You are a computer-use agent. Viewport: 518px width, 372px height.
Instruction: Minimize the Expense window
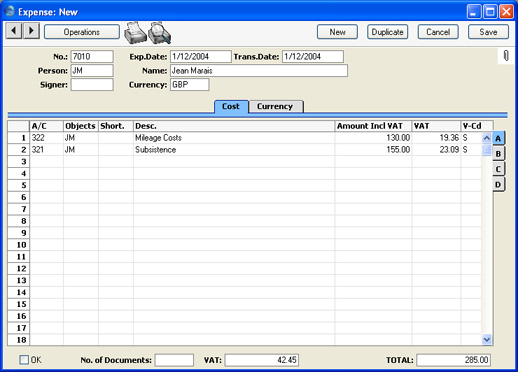coord(474,12)
